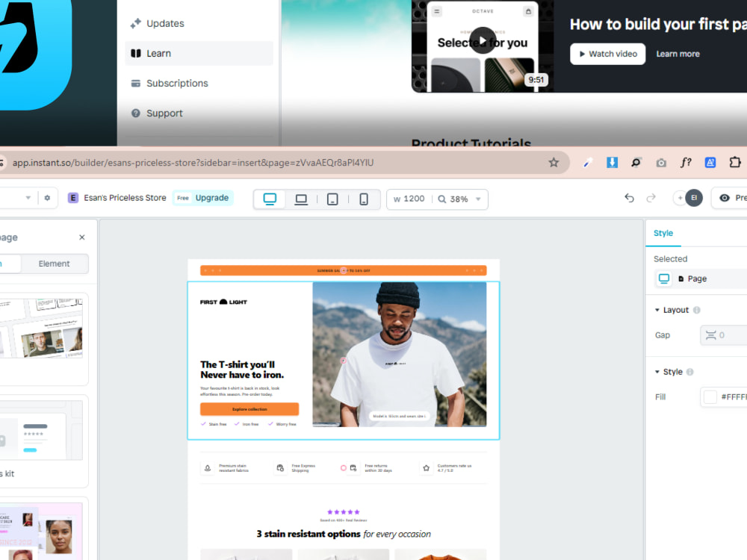Viewport: 747px width, 560px height.
Task: Click the blue download extension icon
Action: [x=612, y=163]
